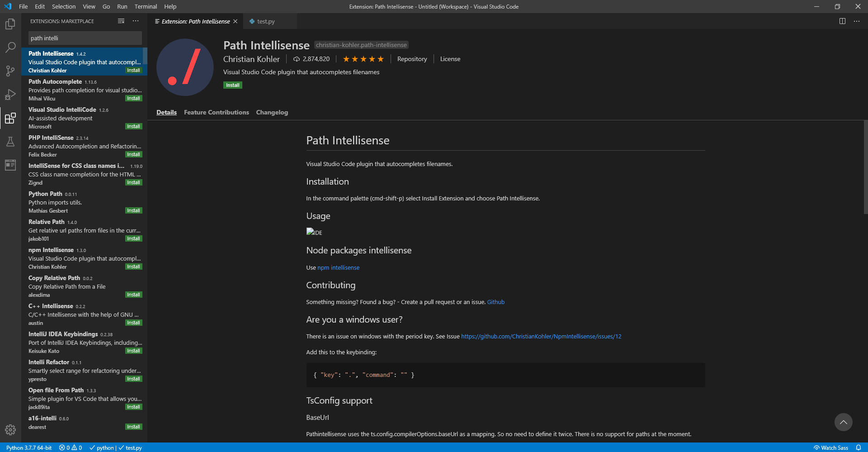Install Python Path extension

[133, 210]
